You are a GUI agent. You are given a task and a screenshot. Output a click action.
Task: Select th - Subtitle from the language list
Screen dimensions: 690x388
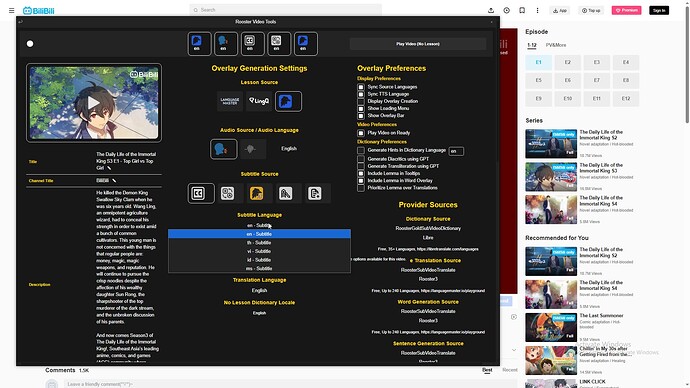(259, 242)
